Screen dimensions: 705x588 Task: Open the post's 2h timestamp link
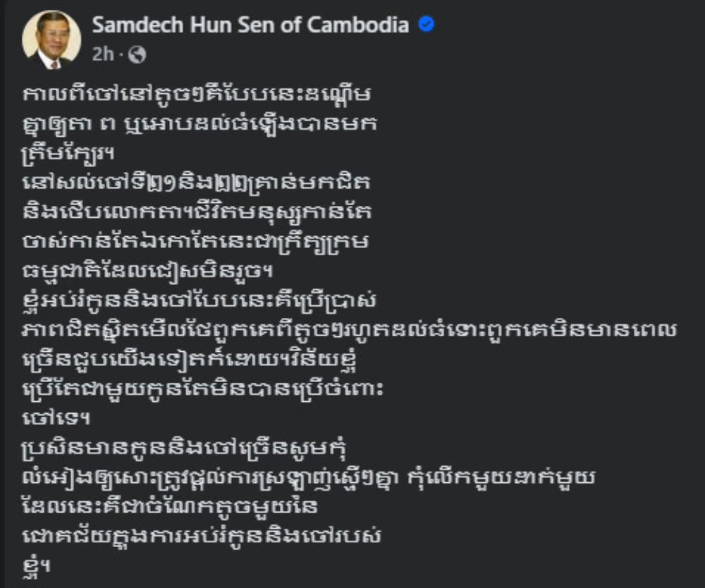pyautogui.click(x=102, y=54)
